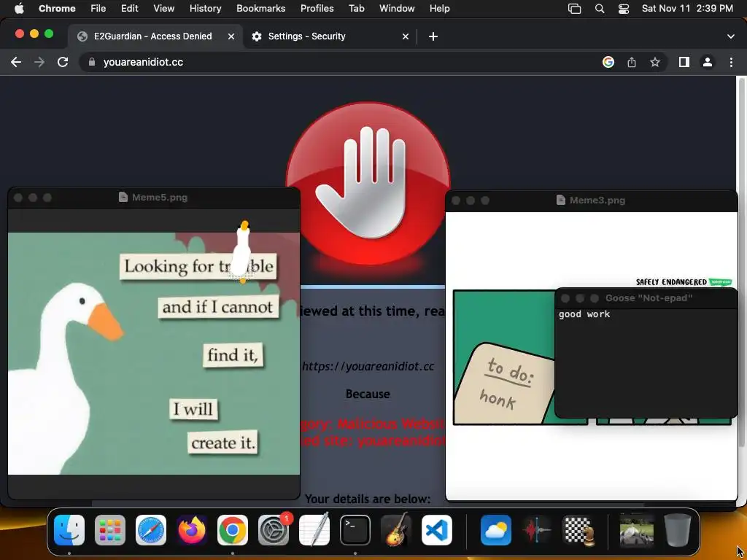
Task: Toggle the Chrome side panel
Action: tap(684, 62)
